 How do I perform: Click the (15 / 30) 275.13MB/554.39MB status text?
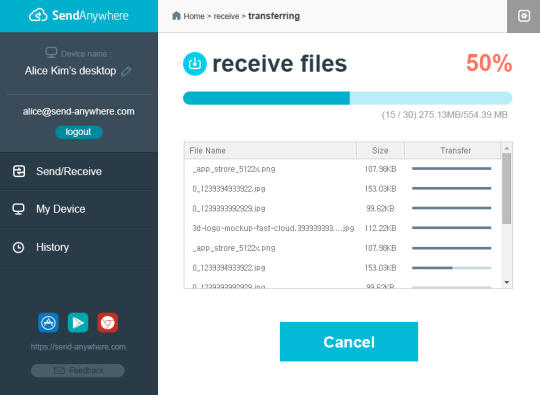point(445,115)
